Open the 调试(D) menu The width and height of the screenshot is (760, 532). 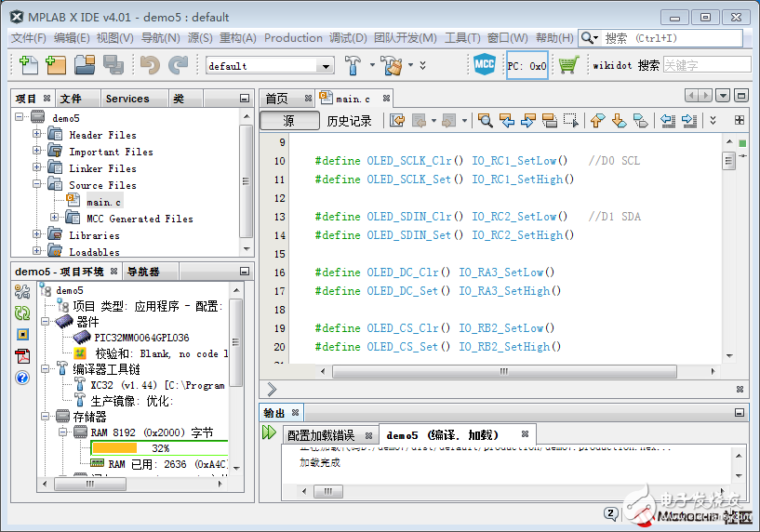pos(348,38)
